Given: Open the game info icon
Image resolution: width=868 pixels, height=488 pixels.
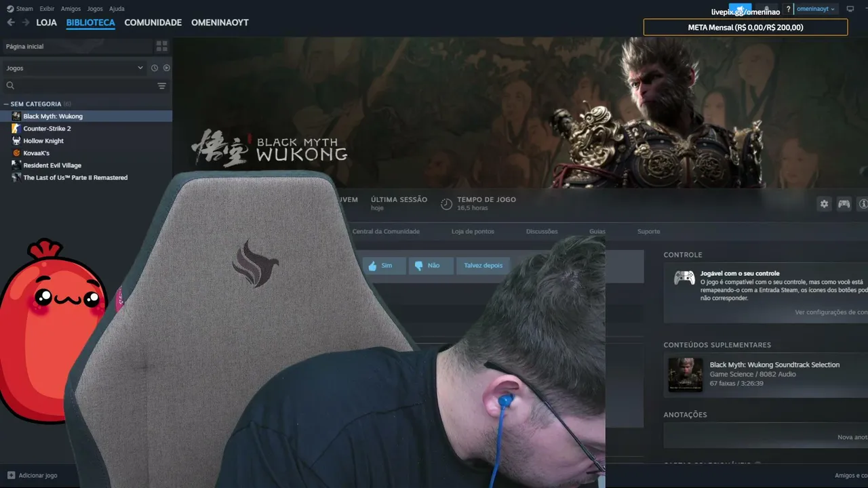Looking at the screenshot, I should (x=863, y=204).
